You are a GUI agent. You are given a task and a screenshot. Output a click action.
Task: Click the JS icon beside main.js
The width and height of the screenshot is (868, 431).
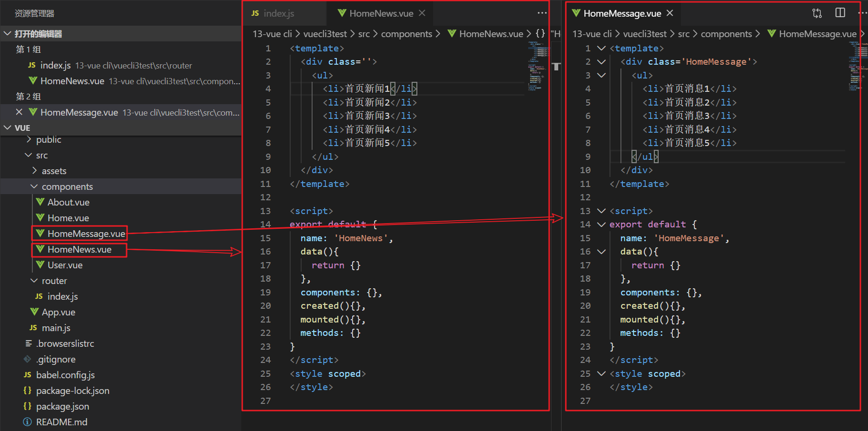point(33,328)
